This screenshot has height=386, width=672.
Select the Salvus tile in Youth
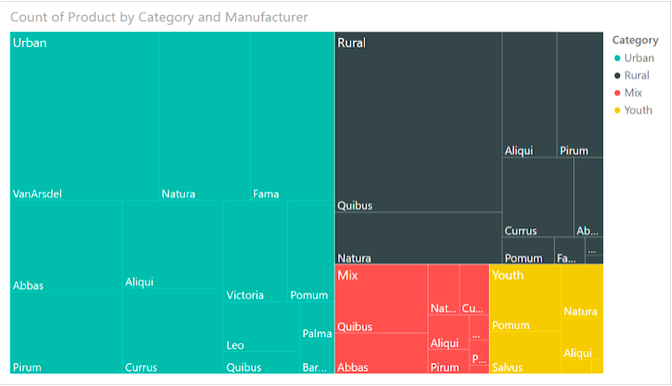(525, 352)
